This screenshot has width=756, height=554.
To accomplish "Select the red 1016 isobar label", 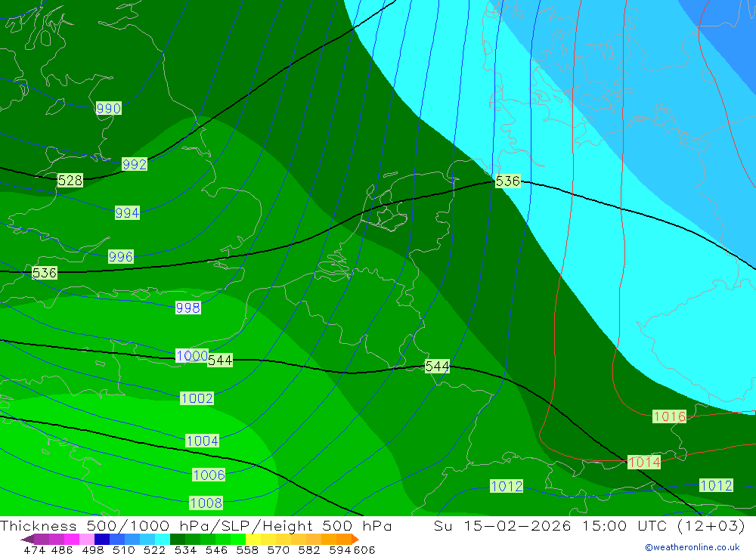I will (x=669, y=416).
